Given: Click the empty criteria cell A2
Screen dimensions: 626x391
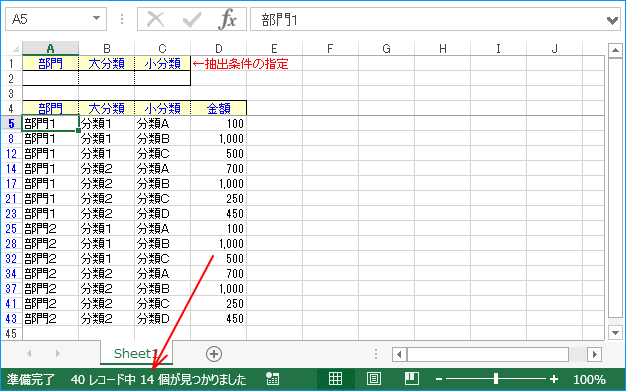Looking at the screenshot, I should 51,78.
